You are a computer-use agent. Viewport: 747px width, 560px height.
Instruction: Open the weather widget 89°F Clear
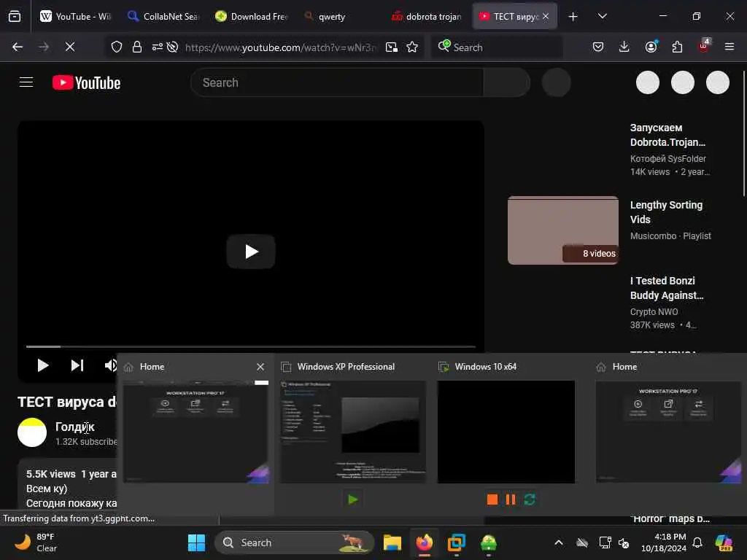36,542
